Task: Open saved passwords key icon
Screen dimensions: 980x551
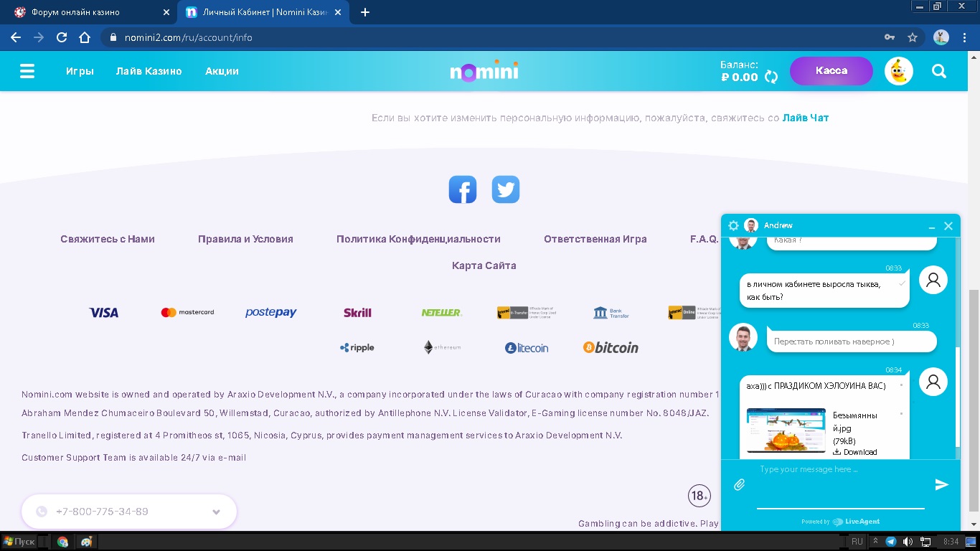Action: (x=890, y=37)
